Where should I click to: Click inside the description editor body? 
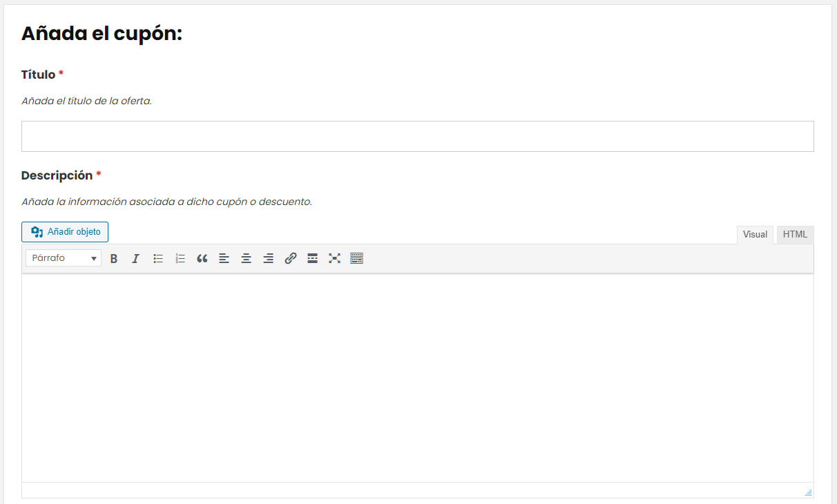pyautogui.click(x=417, y=377)
